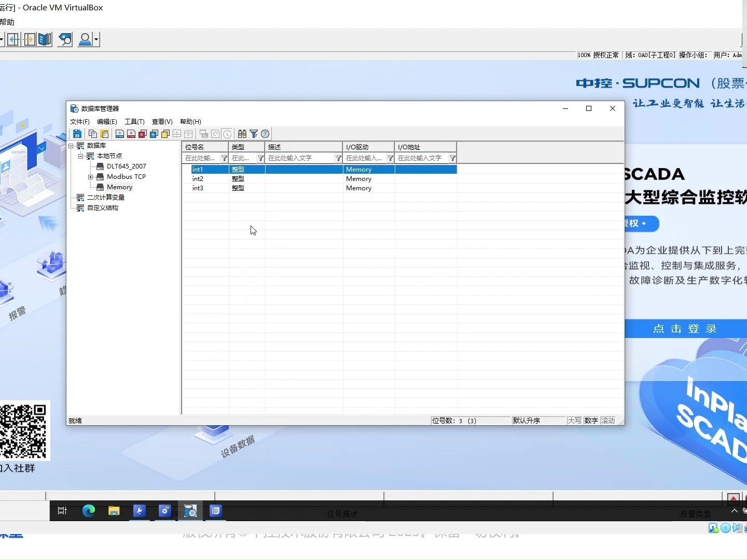This screenshot has height=560, width=747.
Task: Select the int3 table row
Action: (320, 188)
